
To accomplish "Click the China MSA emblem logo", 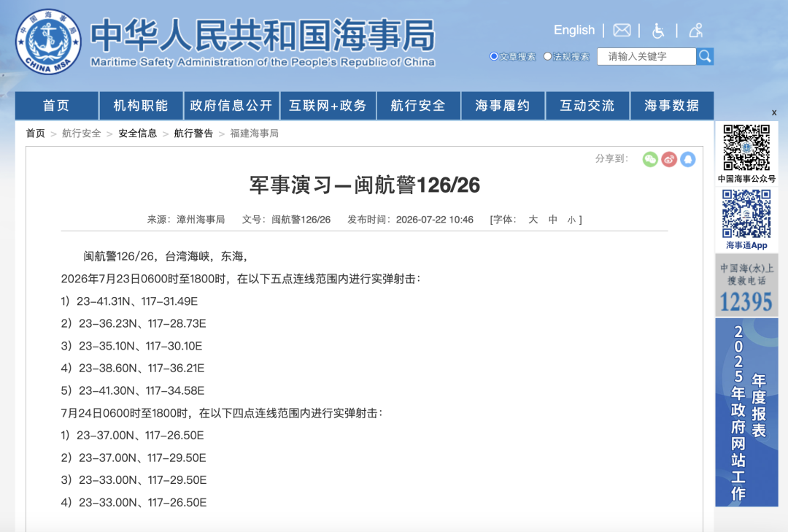I will (48, 42).
